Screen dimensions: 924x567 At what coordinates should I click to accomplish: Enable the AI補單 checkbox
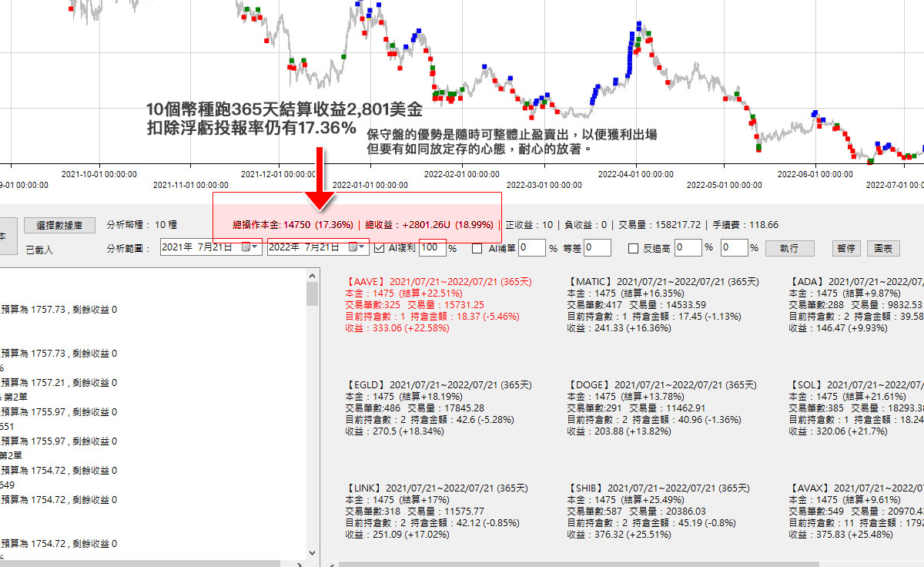tap(477, 248)
